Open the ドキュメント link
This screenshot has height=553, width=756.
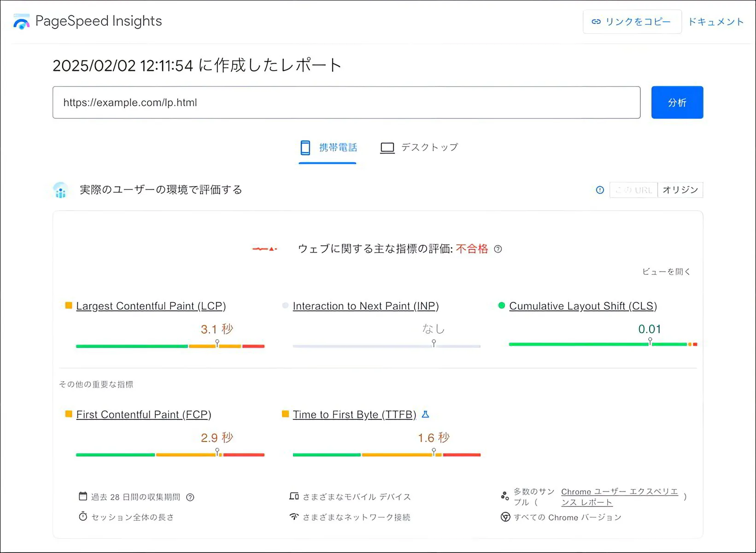[715, 22]
